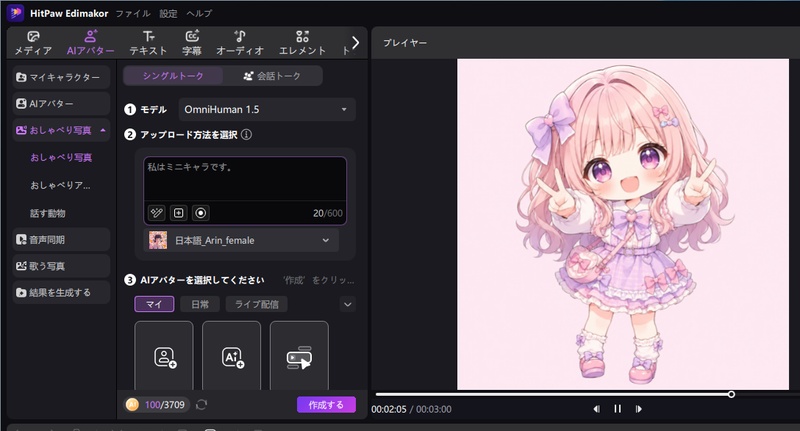Viewport: 800px width, 431px height.
Task: Open 結果を生成する in the sidebar
Action: (x=61, y=292)
